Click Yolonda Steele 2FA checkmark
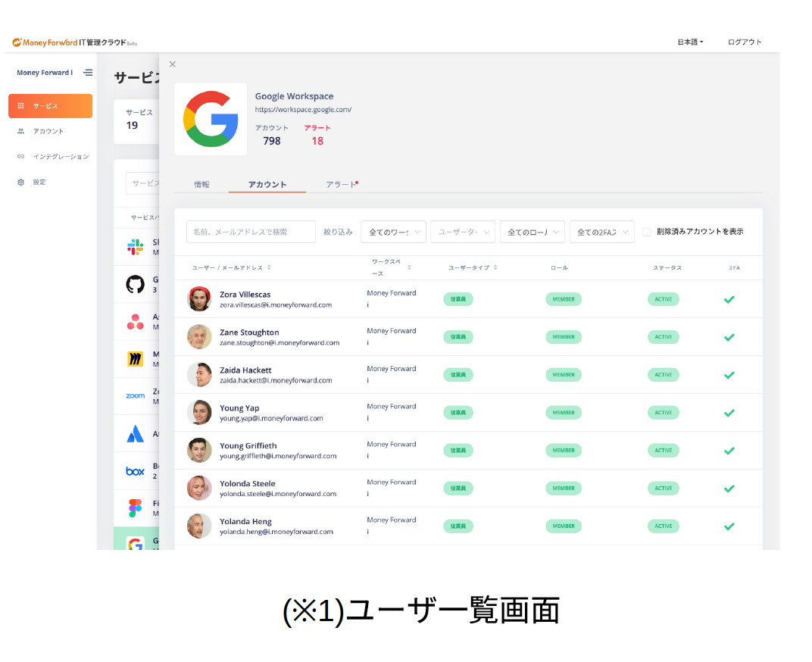This screenshot has width=812, height=662. (x=729, y=489)
